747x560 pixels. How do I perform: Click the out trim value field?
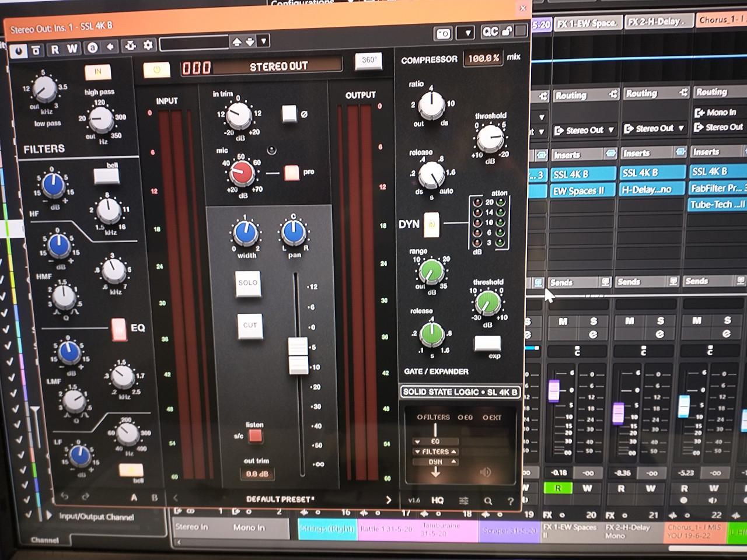click(257, 474)
